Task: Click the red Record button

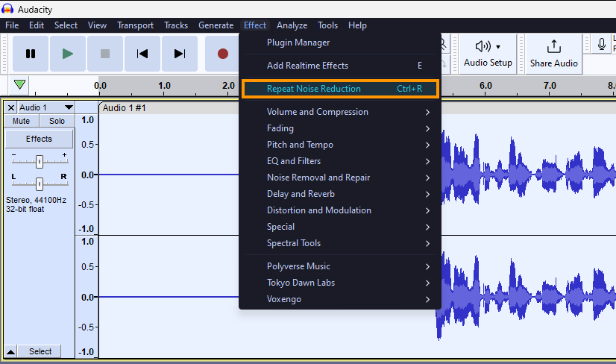Action: point(222,54)
